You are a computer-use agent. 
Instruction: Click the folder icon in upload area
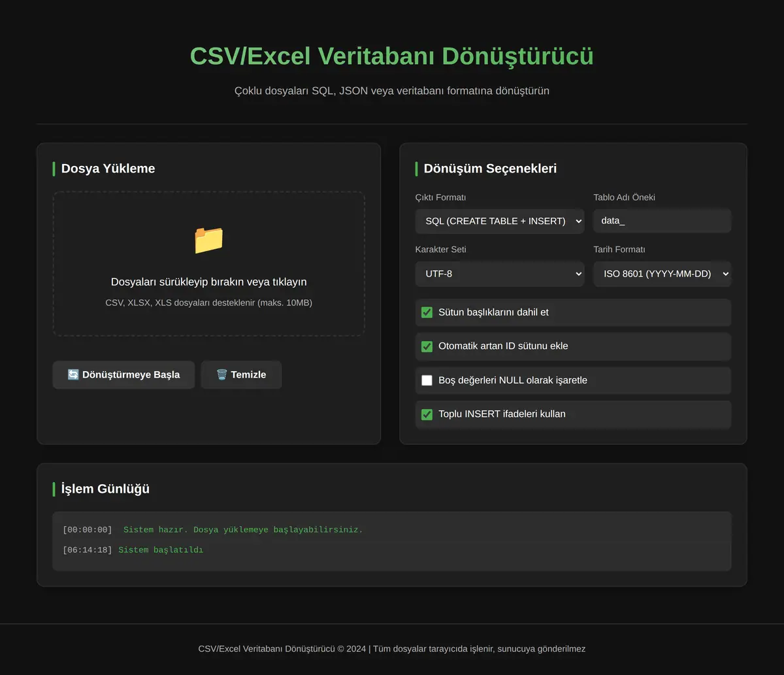[208, 240]
